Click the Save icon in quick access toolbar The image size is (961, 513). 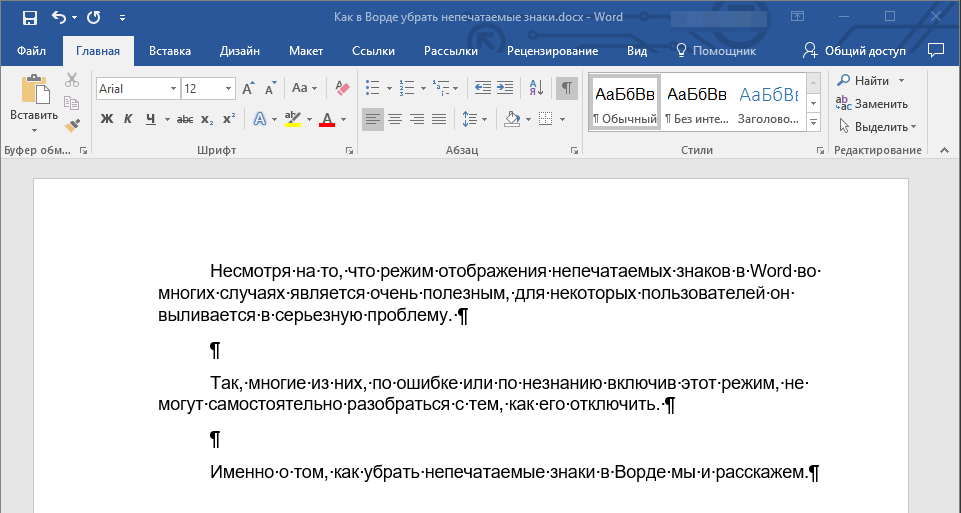[29, 17]
